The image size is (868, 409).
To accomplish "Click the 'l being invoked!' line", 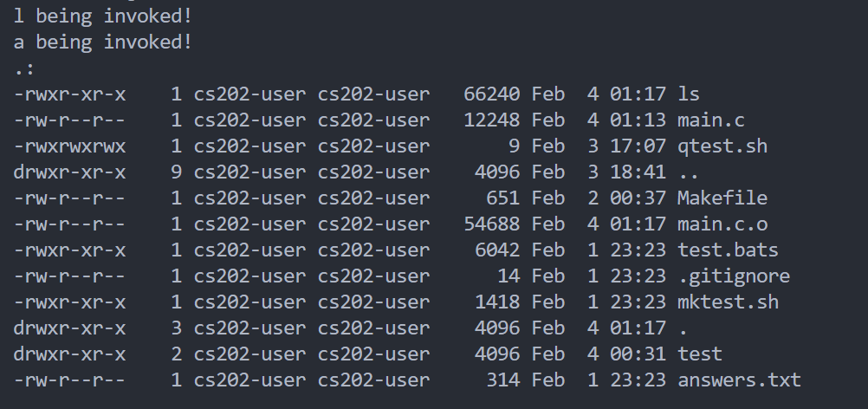I will (x=103, y=16).
